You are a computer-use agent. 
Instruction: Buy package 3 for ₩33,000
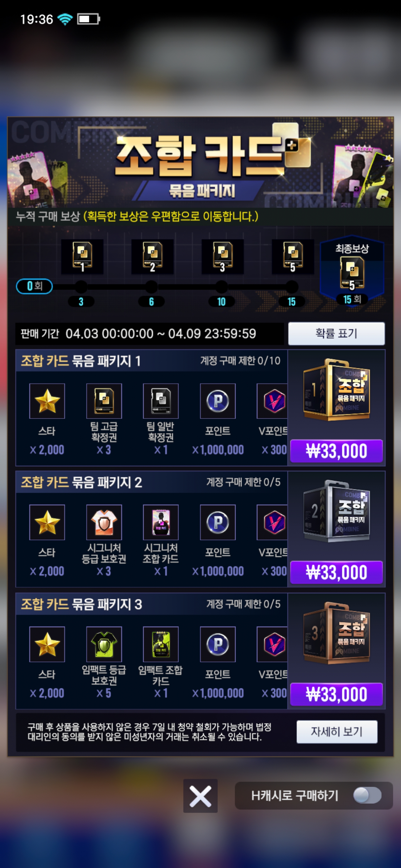pos(336,694)
